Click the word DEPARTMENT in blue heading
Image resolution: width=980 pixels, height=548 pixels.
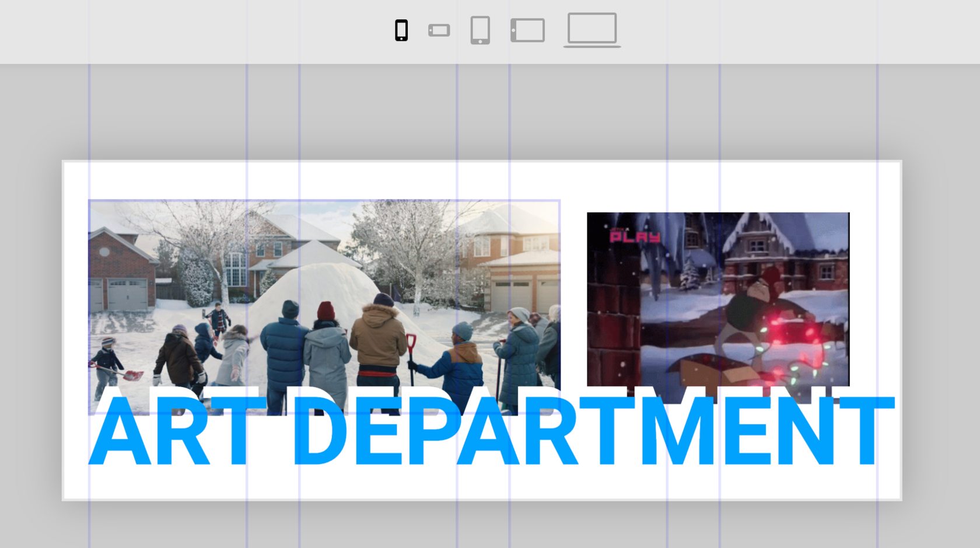[592, 432]
